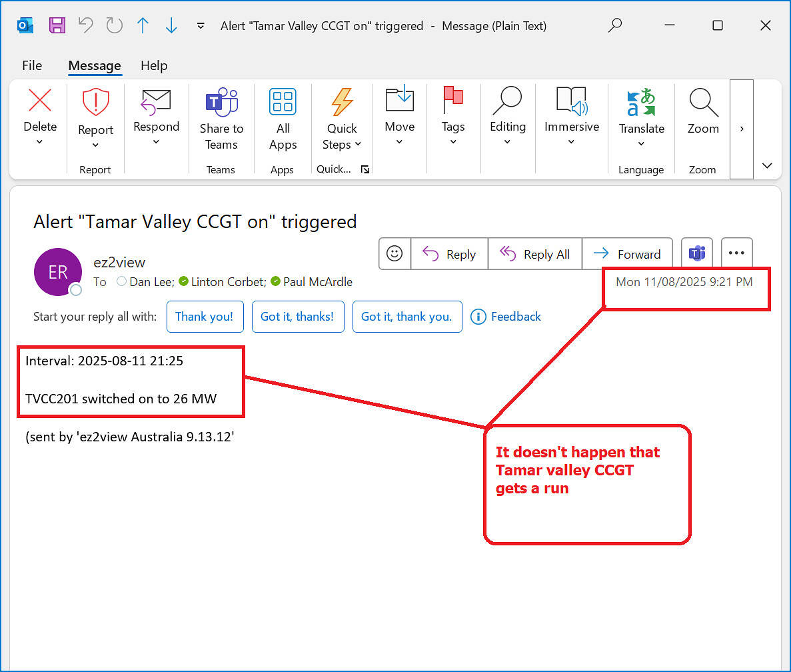Image resolution: width=791 pixels, height=672 pixels.
Task: Click the Report shield icon
Action: click(x=95, y=102)
